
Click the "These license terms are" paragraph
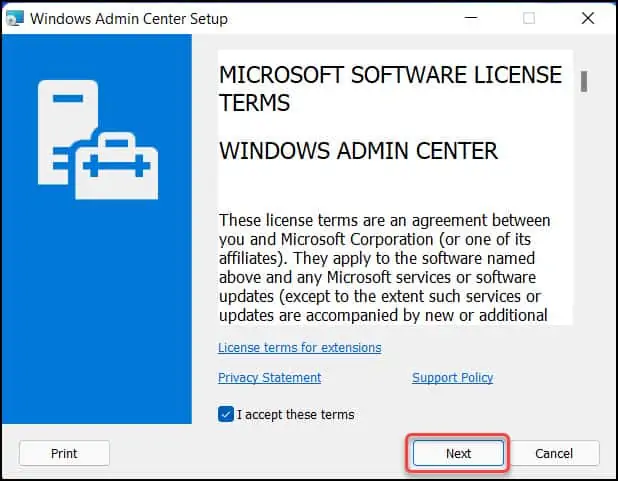click(384, 268)
